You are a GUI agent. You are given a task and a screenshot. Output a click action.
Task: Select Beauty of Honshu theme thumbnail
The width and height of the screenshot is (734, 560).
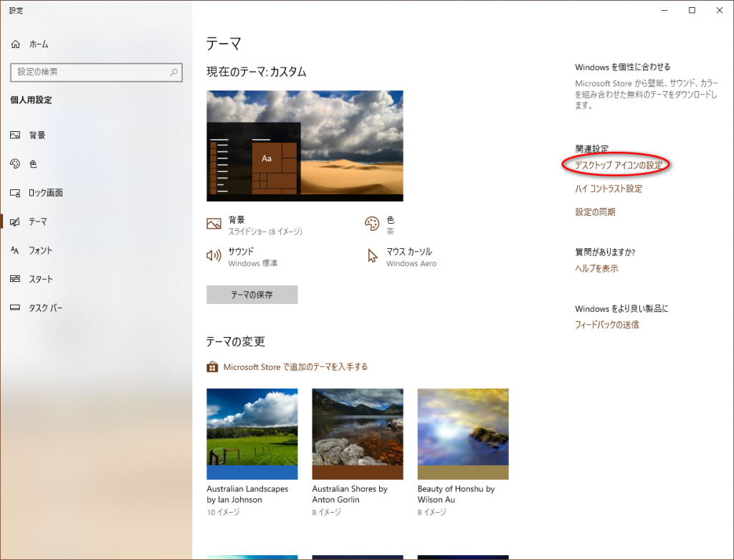(463, 434)
